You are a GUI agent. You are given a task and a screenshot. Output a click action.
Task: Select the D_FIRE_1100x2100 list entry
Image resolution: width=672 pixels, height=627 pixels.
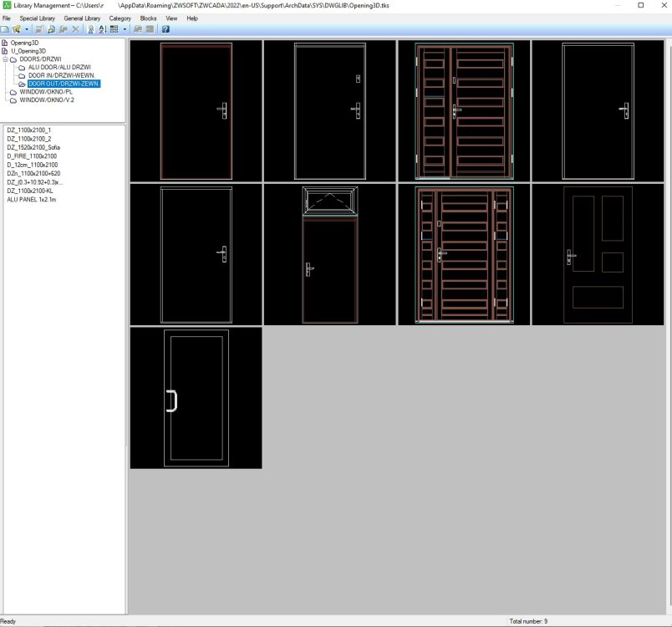point(32,156)
